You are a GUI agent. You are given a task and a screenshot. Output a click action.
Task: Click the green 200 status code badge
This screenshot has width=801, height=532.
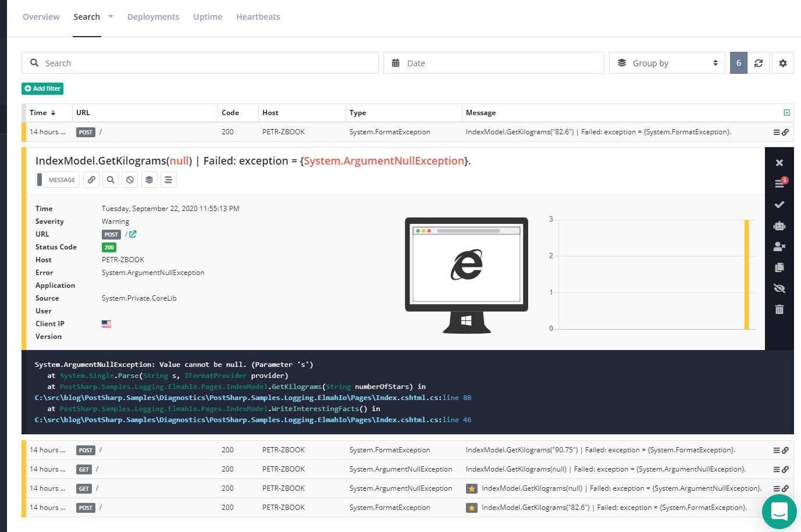click(109, 248)
